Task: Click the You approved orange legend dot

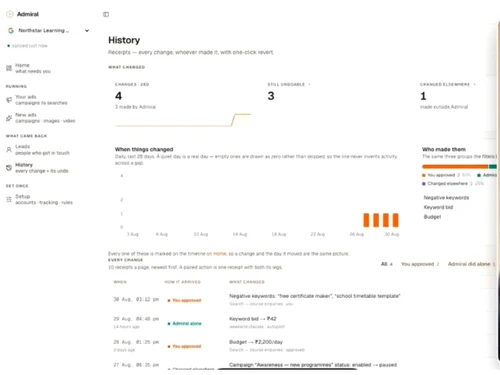Action: coord(424,175)
